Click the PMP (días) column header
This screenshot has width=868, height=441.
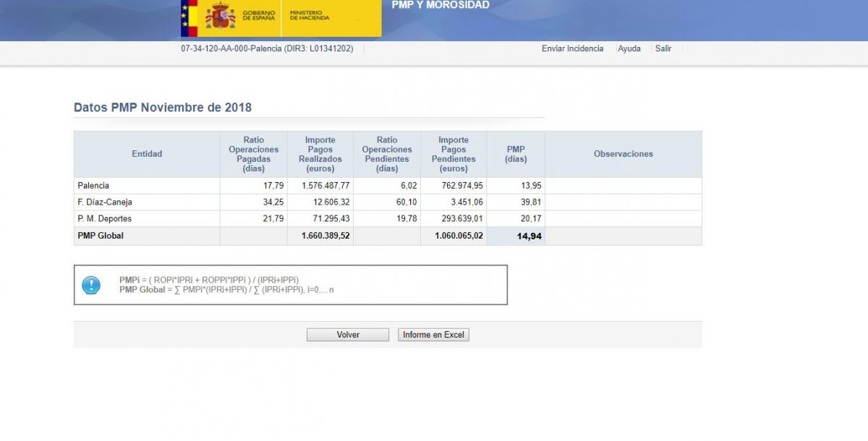(516, 154)
